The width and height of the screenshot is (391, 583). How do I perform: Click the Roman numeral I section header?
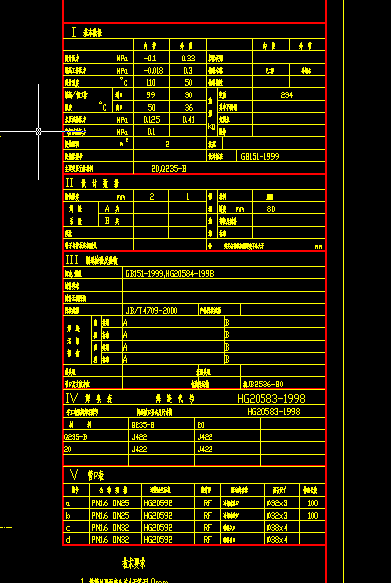pyautogui.click(x=74, y=32)
